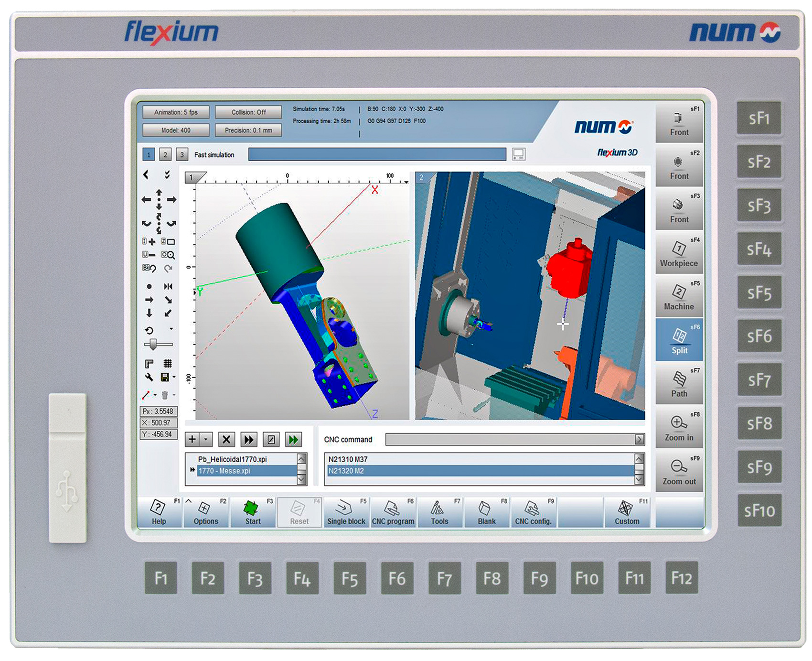
Task: Open Options (F2)
Action: coord(206,512)
